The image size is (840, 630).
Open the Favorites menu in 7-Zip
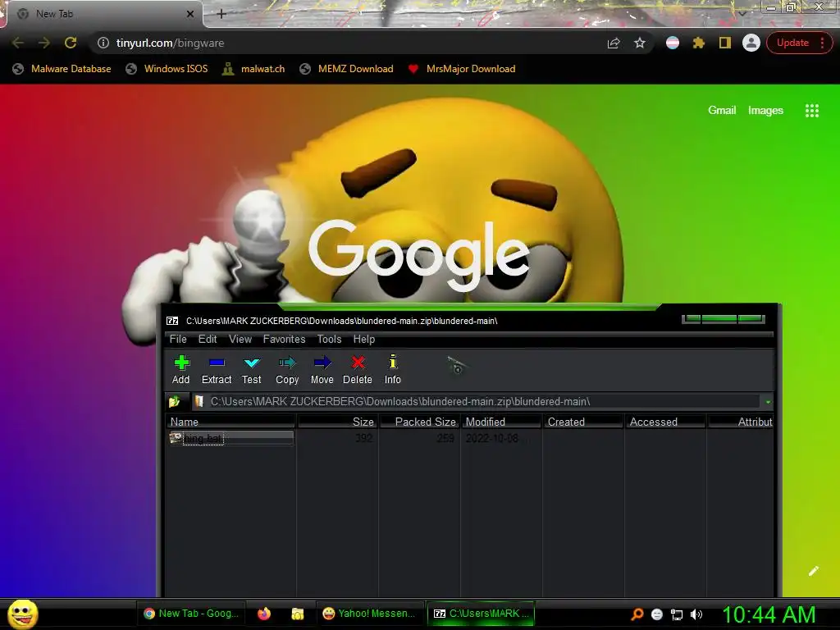(284, 339)
